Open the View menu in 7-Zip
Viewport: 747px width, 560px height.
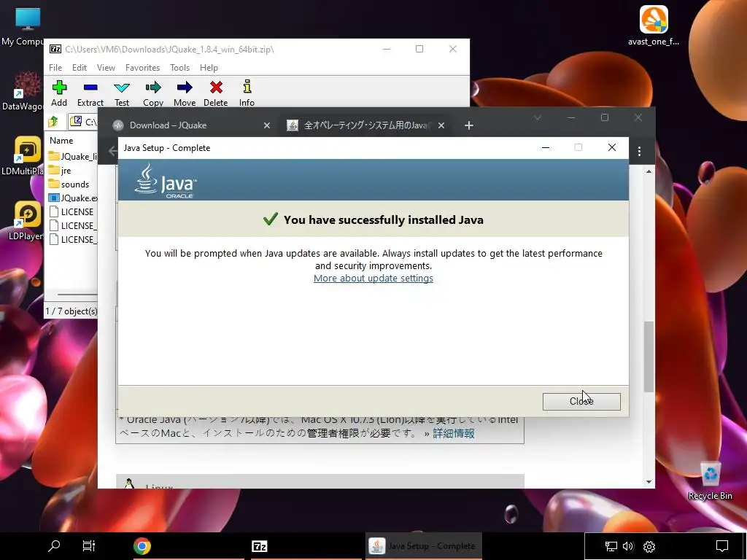(106, 68)
